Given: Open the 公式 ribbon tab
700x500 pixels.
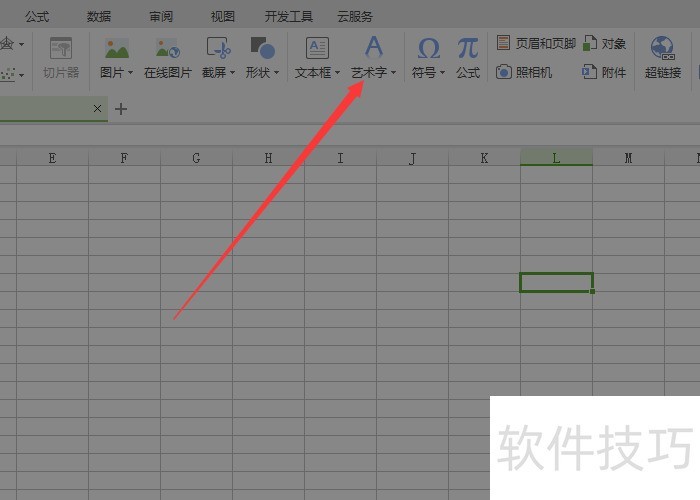Looking at the screenshot, I should click(x=37, y=17).
